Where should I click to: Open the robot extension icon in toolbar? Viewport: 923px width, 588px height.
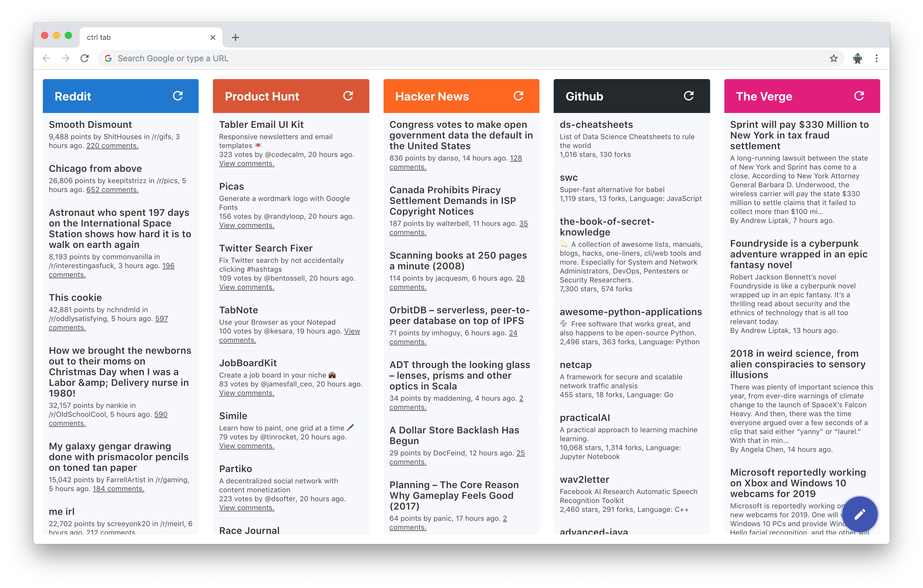pyautogui.click(x=858, y=58)
